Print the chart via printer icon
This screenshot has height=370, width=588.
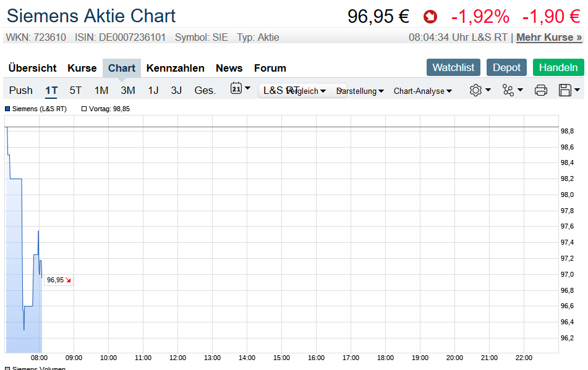click(540, 90)
